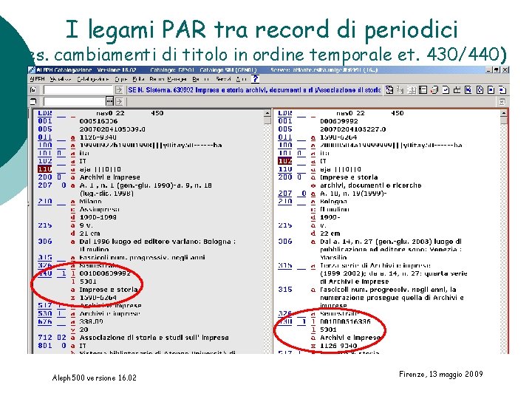
Task: Click ISSN 1126-9340 in left 011 field
Action: [x=98, y=137]
